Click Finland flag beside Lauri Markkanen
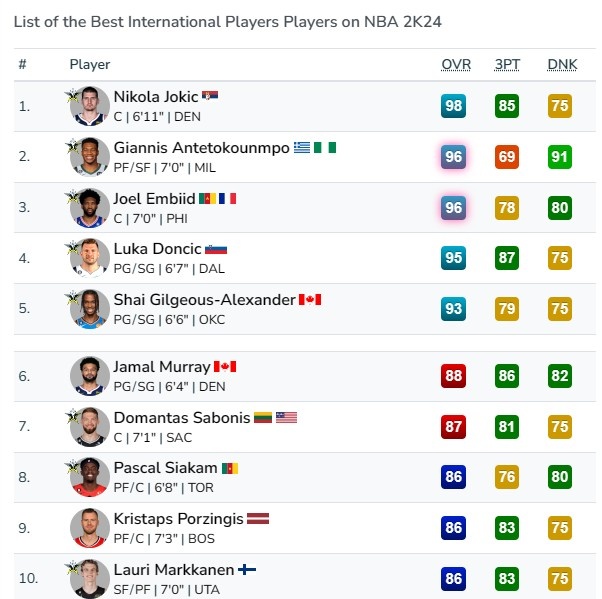Viewport: 602px width, 599px height. click(x=247, y=570)
